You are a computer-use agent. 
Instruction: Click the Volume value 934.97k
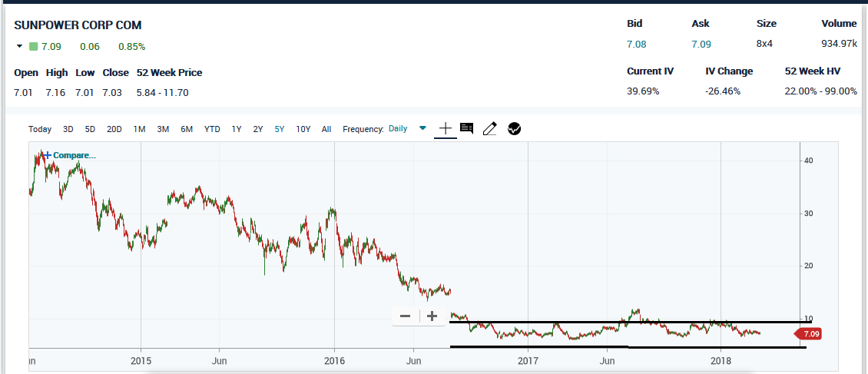click(x=840, y=45)
